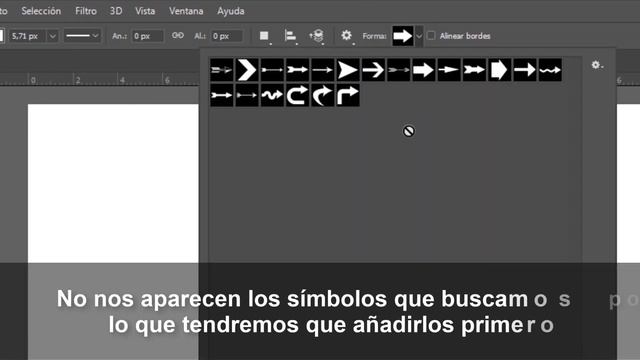Open the path arrangement options
The height and width of the screenshot is (360, 640).
317,36
